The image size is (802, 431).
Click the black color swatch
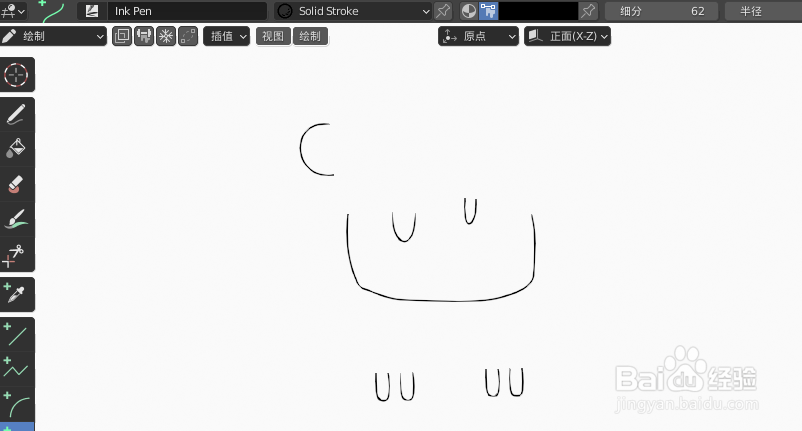point(538,11)
